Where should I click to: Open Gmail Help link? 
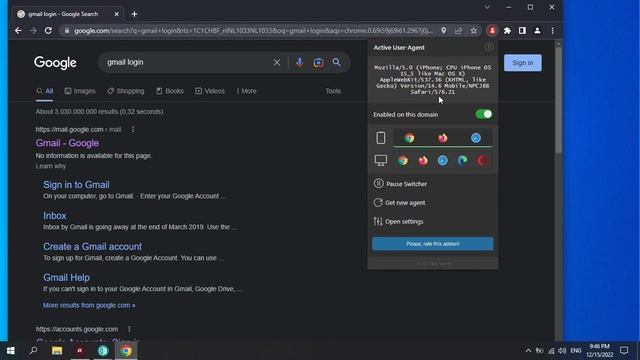click(67, 278)
